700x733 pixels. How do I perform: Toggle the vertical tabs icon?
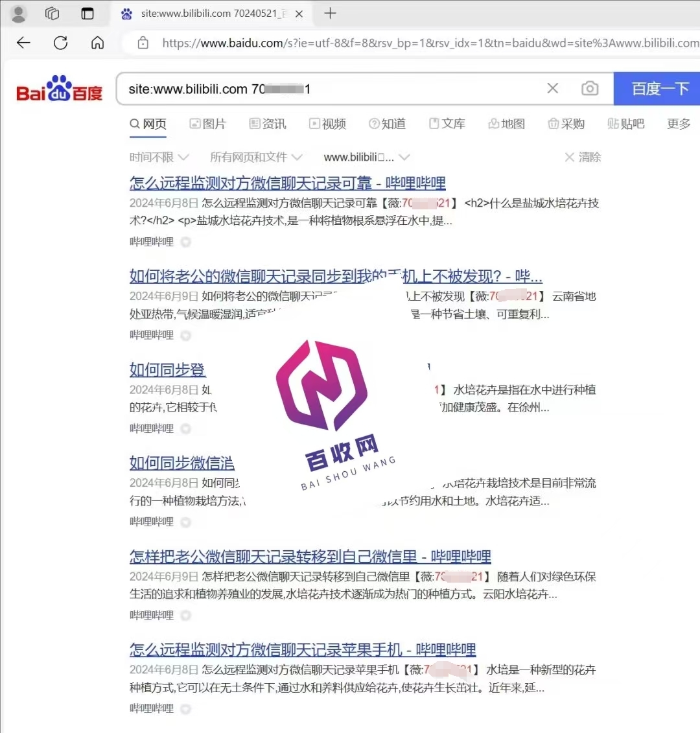[x=87, y=14]
